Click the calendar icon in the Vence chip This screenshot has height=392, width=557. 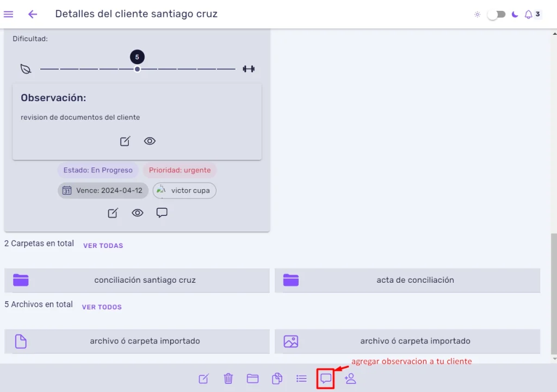click(x=67, y=191)
